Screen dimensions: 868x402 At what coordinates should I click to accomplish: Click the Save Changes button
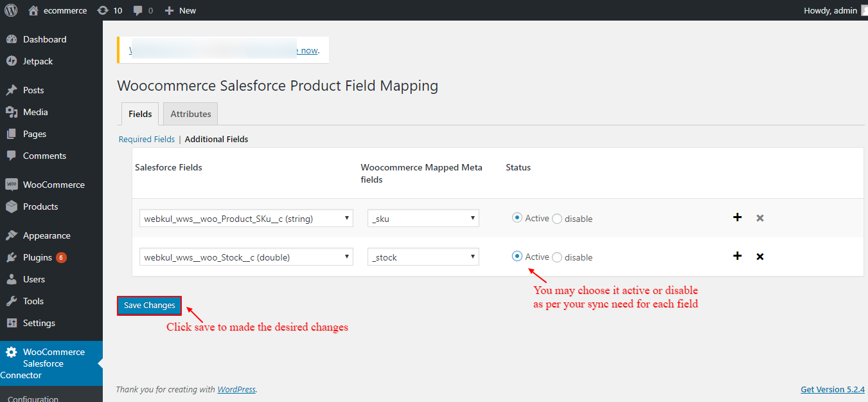[149, 306]
